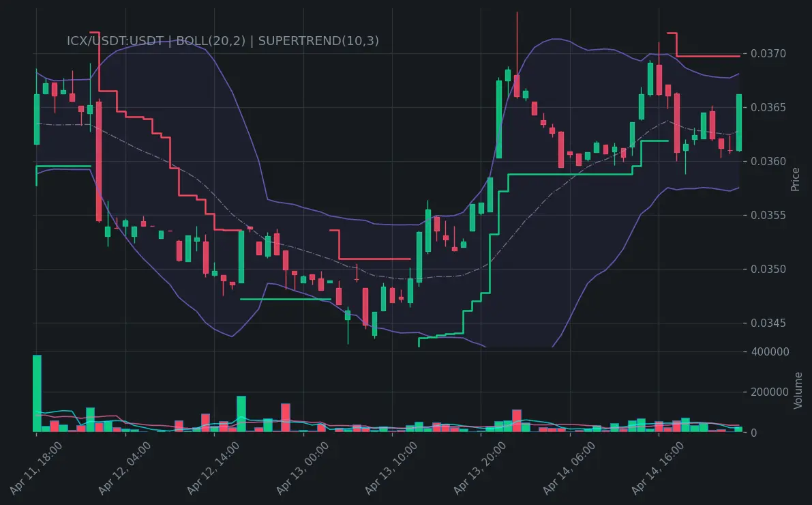The image size is (812, 505).
Task: Click the last green candle on the right
Action: coord(739,122)
